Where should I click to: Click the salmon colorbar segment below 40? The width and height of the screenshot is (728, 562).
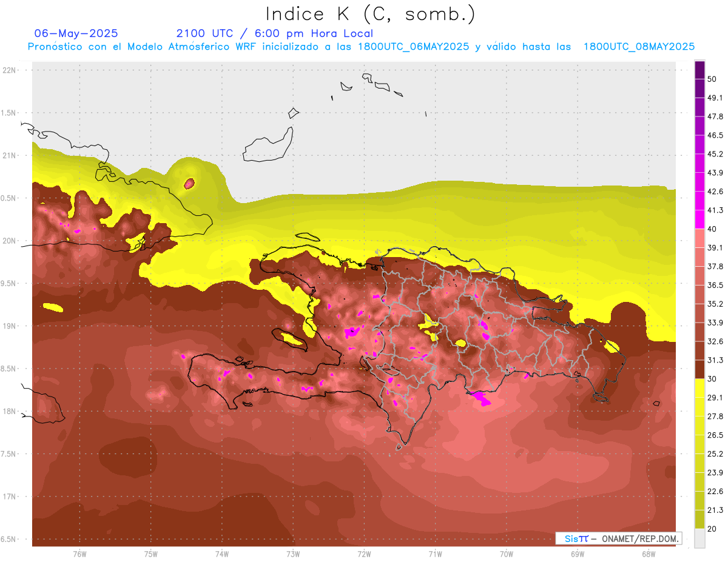(x=699, y=238)
